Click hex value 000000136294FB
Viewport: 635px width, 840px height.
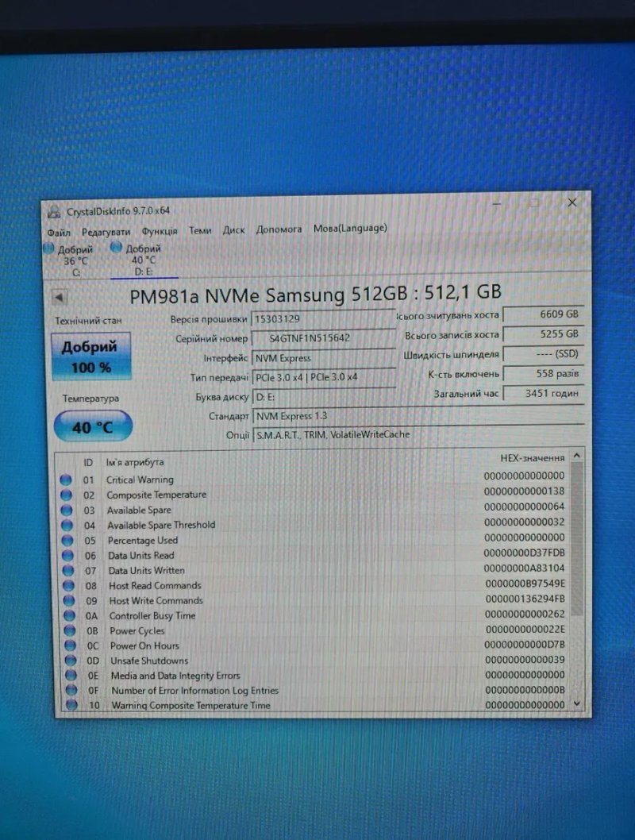525,599
